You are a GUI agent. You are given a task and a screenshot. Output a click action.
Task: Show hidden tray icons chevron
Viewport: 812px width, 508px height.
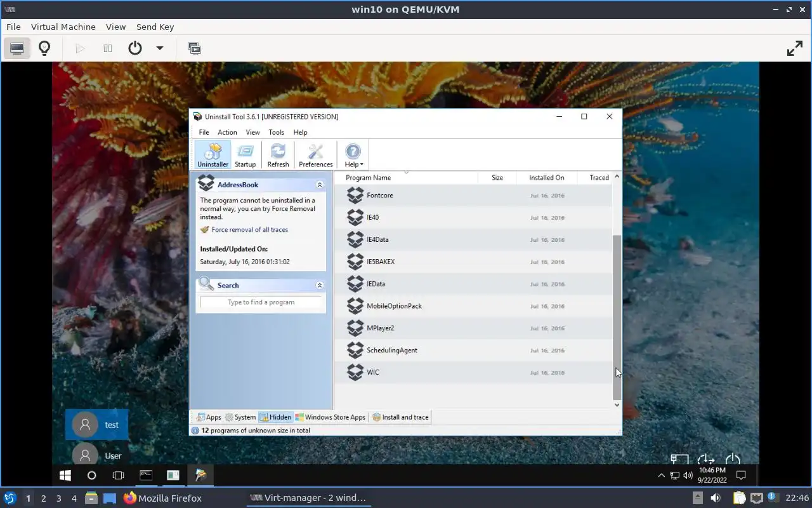661,475
